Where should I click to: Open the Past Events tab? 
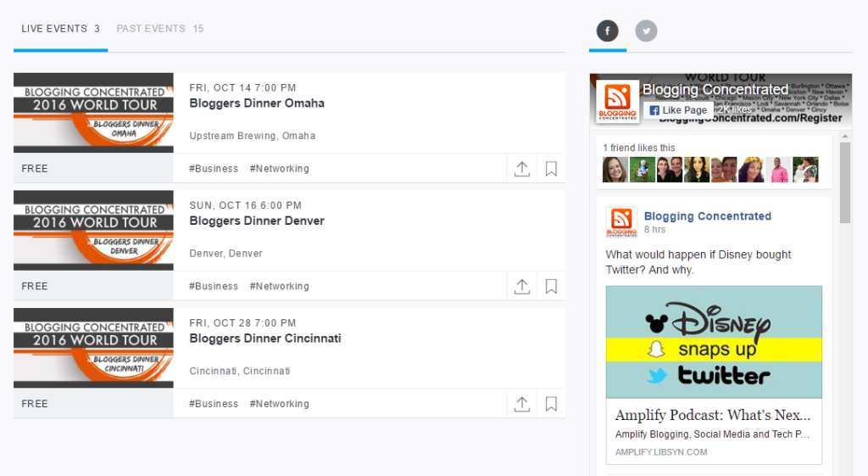(x=160, y=29)
